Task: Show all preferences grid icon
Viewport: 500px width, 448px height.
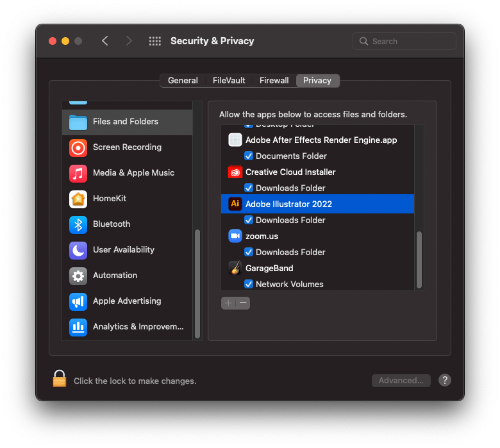Action: click(x=155, y=41)
